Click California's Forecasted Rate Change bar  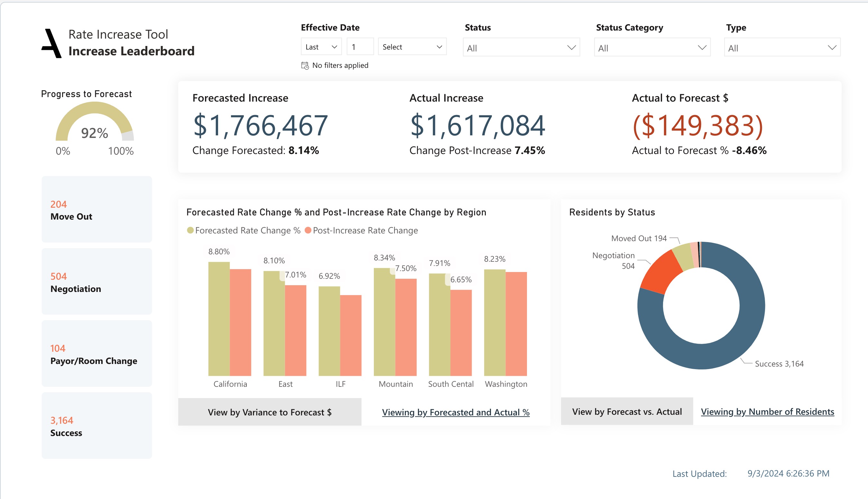click(x=219, y=319)
